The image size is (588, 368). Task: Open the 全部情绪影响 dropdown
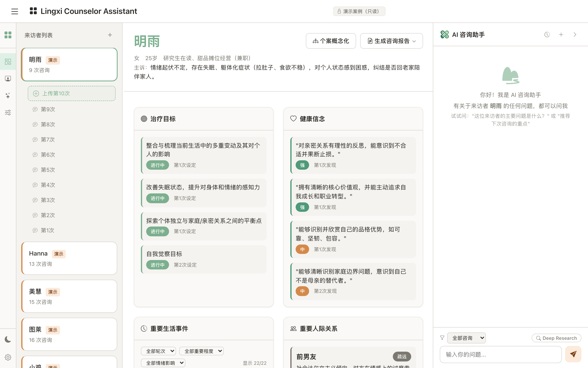pyautogui.click(x=163, y=363)
